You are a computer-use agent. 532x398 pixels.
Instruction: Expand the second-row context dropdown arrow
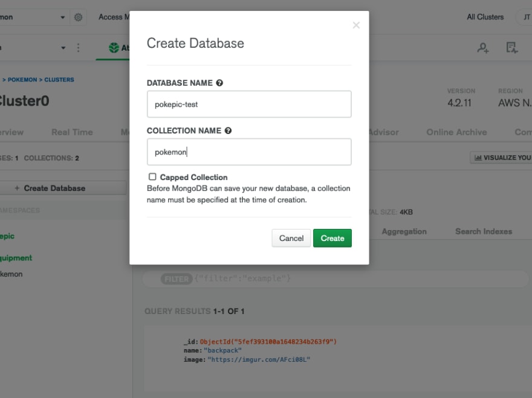(x=63, y=48)
